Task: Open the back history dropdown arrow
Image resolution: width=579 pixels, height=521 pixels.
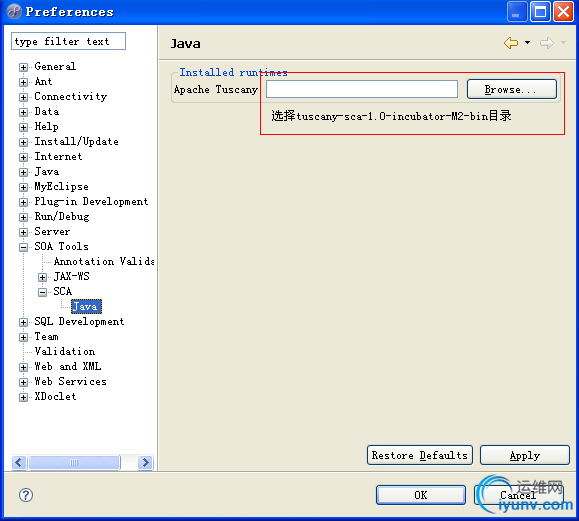Action: tap(527, 43)
